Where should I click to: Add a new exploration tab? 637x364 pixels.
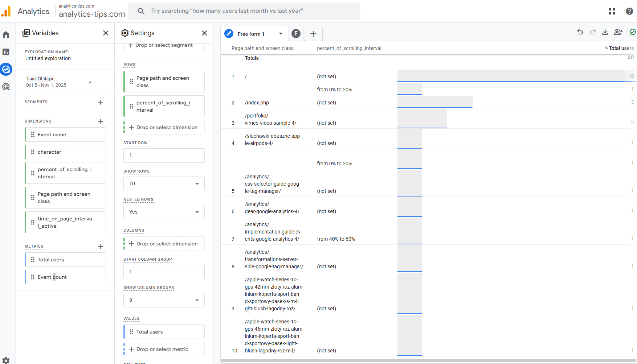[313, 34]
